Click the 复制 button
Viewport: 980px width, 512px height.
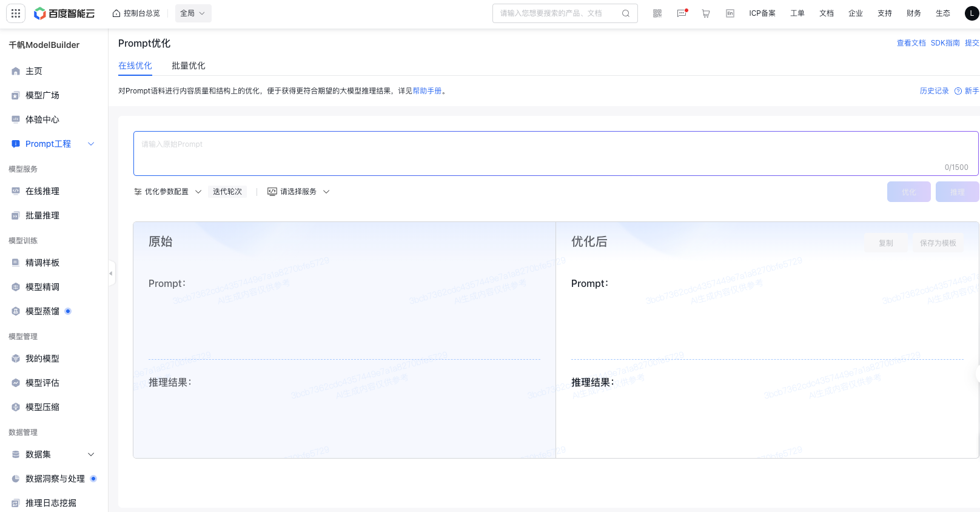tap(886, 243)
